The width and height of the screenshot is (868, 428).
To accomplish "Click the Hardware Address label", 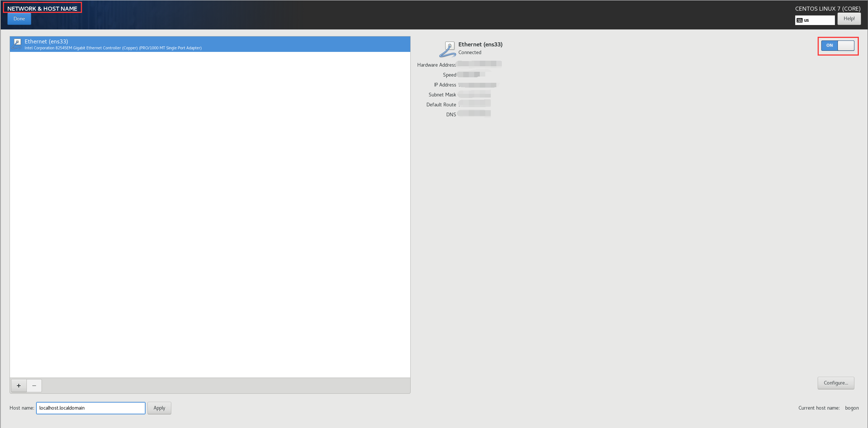I will (x=436, y=65).
